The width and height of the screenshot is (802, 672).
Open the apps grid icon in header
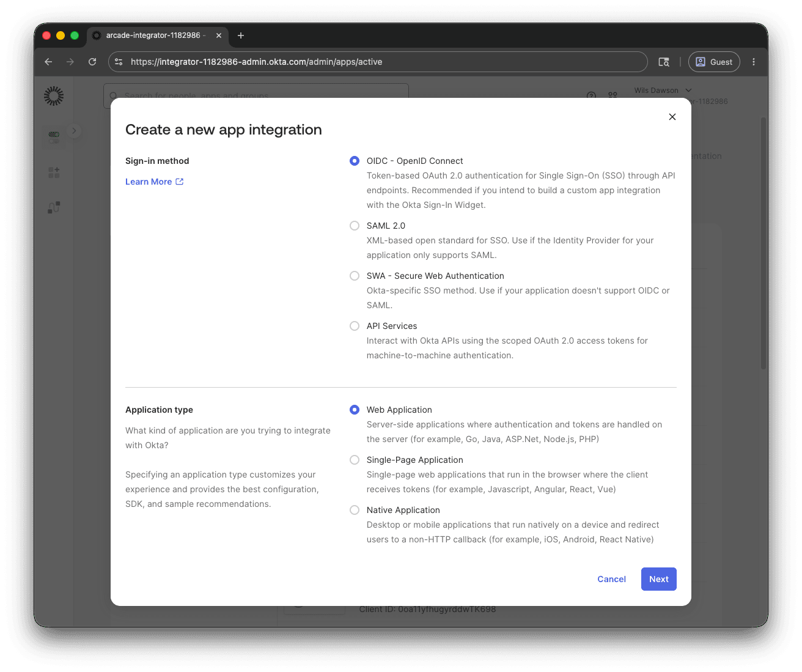[x=613, y=95]
